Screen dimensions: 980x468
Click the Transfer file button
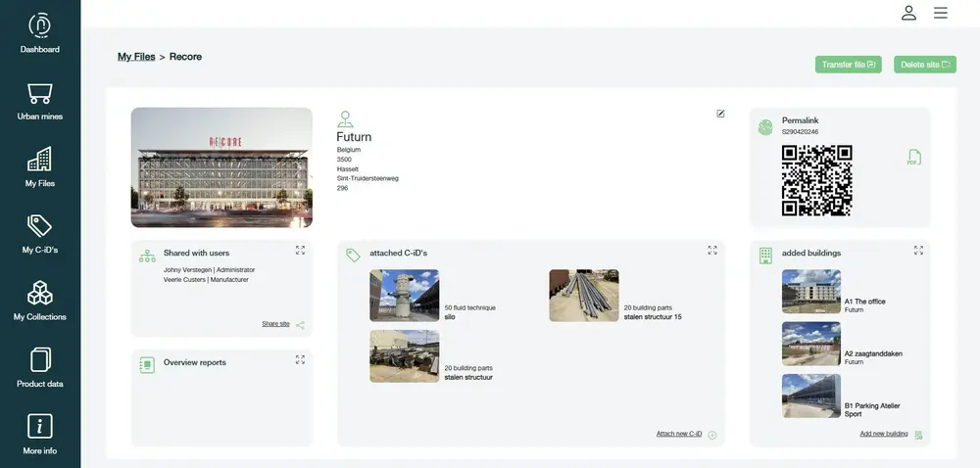pos(849,65)
